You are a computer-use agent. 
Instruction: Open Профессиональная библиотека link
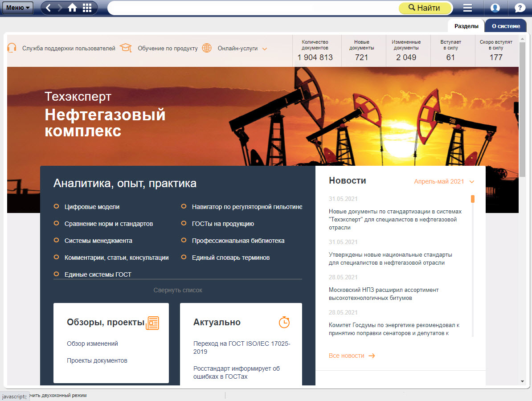238,241
